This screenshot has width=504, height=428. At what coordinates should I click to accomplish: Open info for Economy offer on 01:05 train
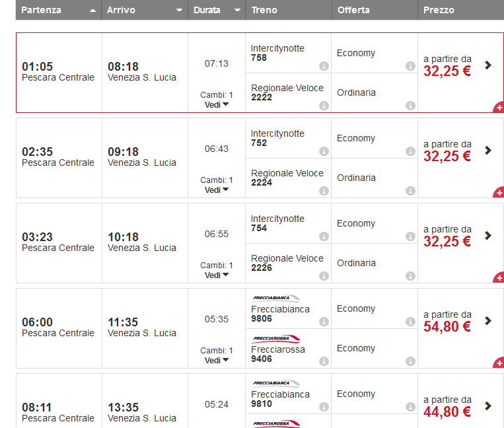(410, 66)
